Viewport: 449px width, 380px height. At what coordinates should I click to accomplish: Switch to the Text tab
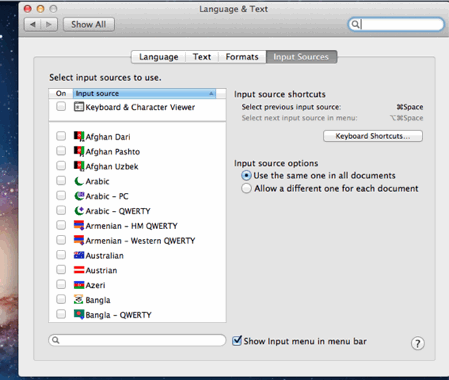point(202,57)
